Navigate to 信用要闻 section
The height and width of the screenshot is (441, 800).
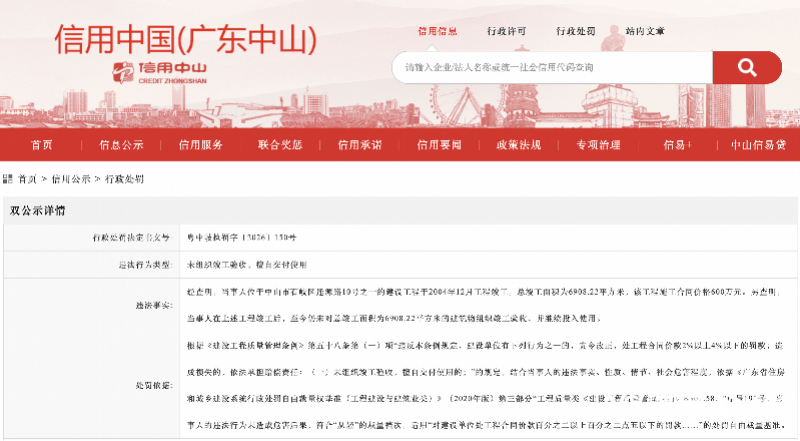(x=439, y=144)
